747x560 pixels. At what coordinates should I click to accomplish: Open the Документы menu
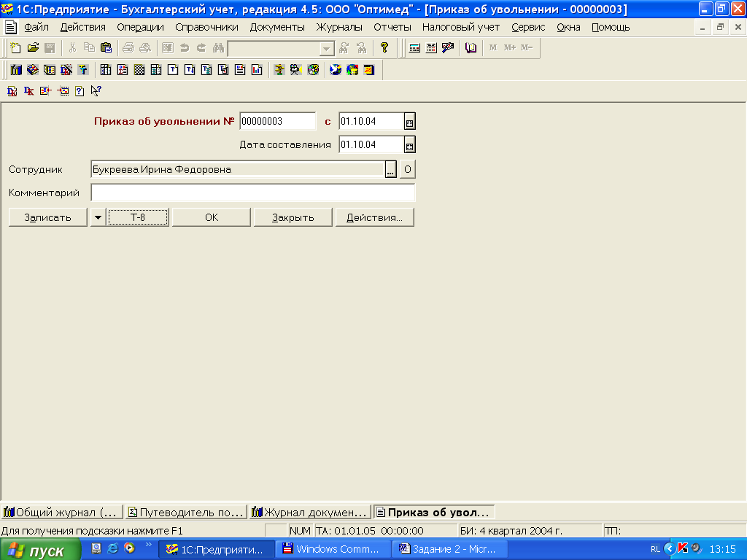tap(277, 27)
